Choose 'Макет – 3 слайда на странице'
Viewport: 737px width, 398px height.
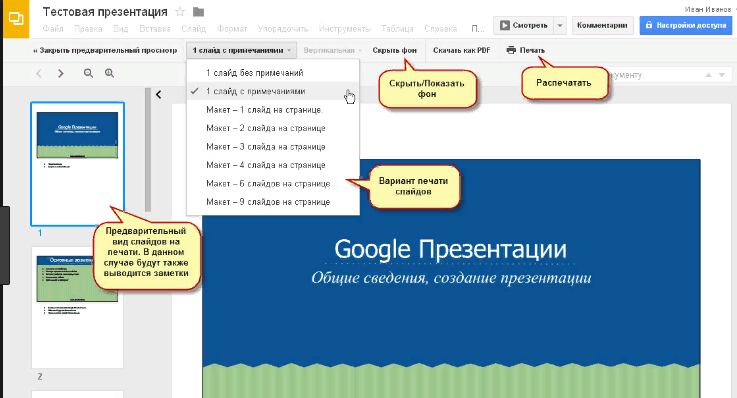273,147
